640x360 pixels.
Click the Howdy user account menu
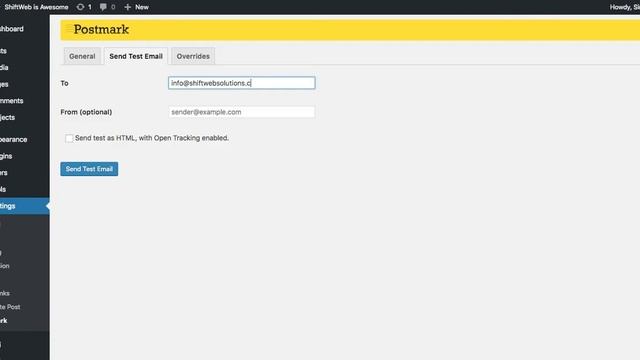pyautogui.click(x=624, y=7)
